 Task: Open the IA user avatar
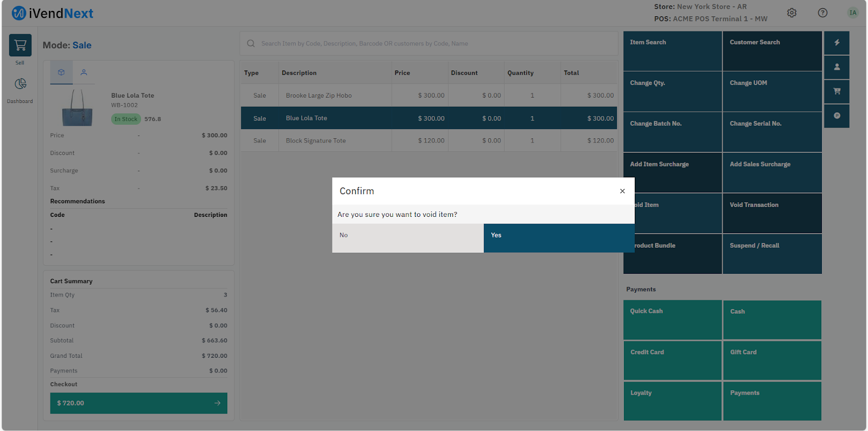pyautogui.click(x=853, y=13)
